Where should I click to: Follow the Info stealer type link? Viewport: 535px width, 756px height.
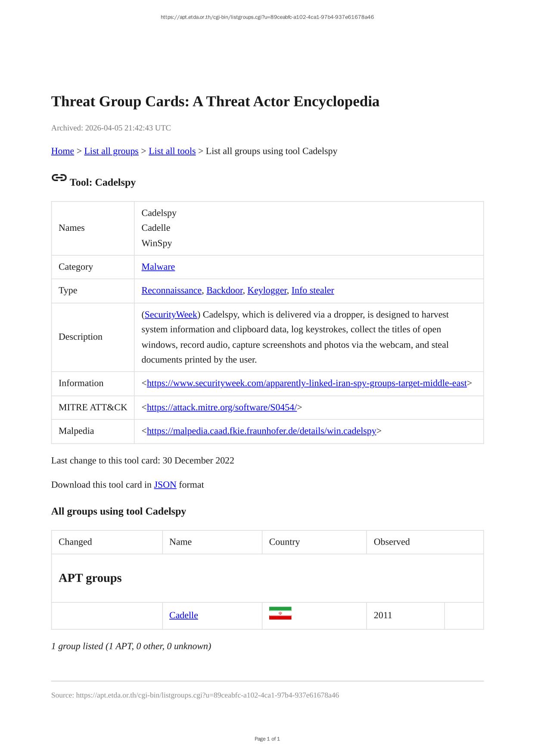(x=313, y=291)
